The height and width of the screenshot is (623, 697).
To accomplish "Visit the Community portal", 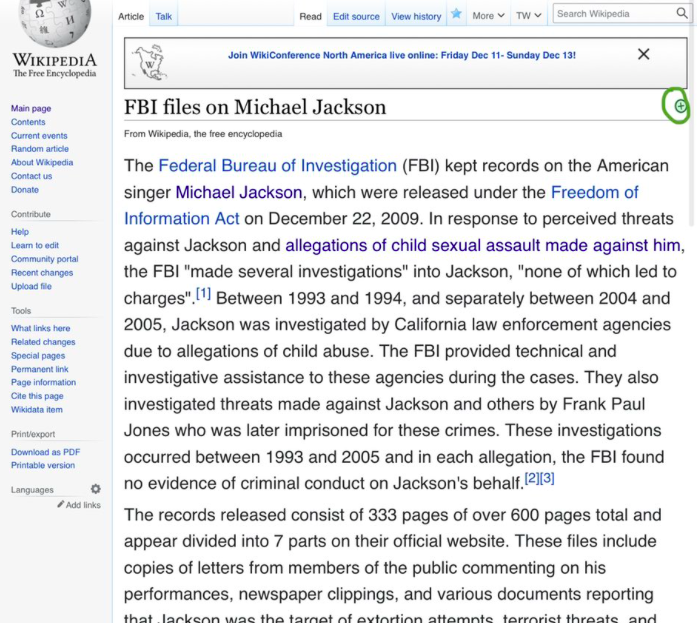I will click(x=44, y=259).
